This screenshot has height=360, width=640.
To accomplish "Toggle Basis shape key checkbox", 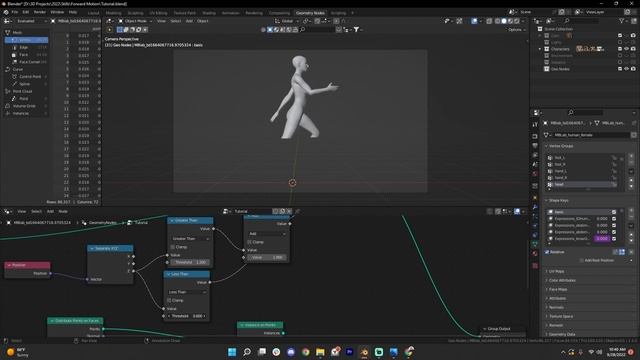I will click(x=614, y=212).
